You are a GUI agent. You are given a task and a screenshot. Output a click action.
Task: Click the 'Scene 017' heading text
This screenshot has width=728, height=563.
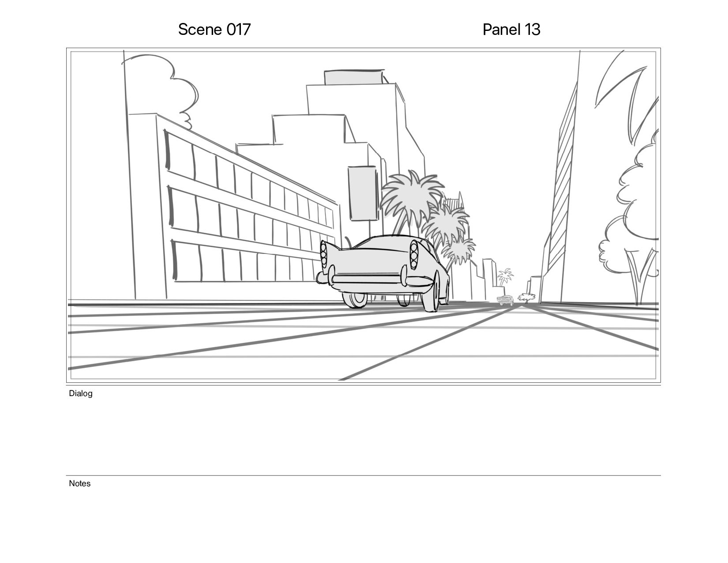214,30
